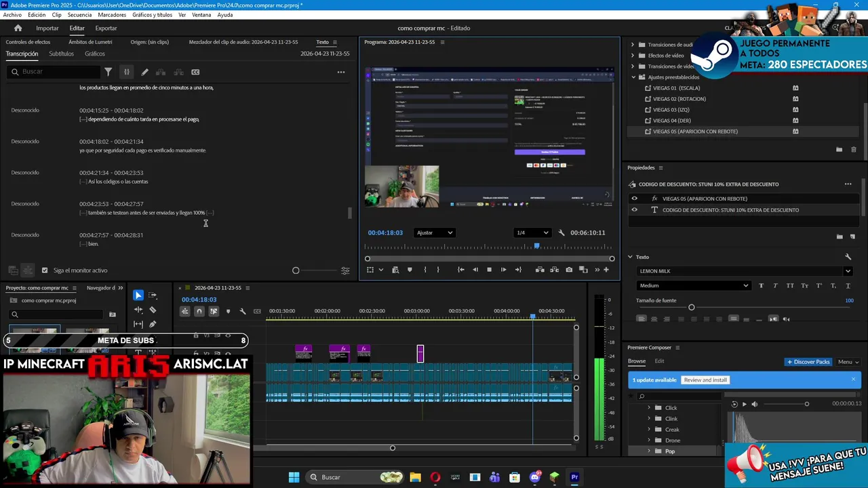
Task: Select the Ripple Edit tool
Action: tap(138, 310)
